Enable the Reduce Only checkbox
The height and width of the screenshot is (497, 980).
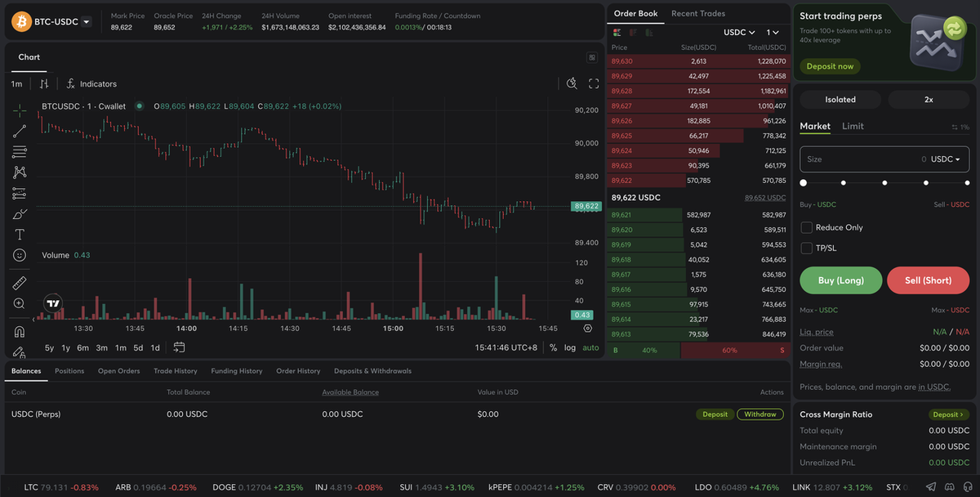coord(806,227)
